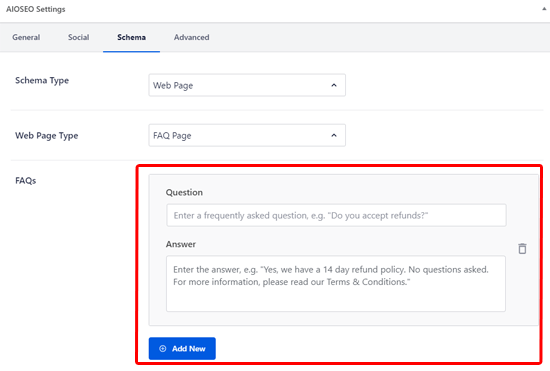Open the Web Page Type dropdown showing FAQ Page
Screen dimensions: 550x371
[x=247, y=135]
